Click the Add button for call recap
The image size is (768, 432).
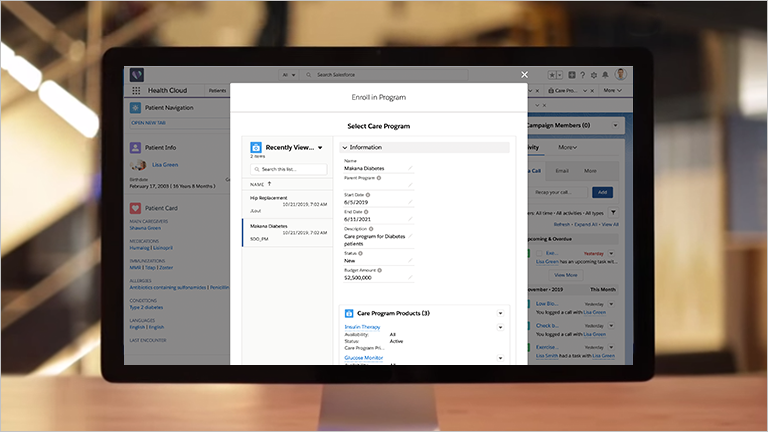[601, 191]
